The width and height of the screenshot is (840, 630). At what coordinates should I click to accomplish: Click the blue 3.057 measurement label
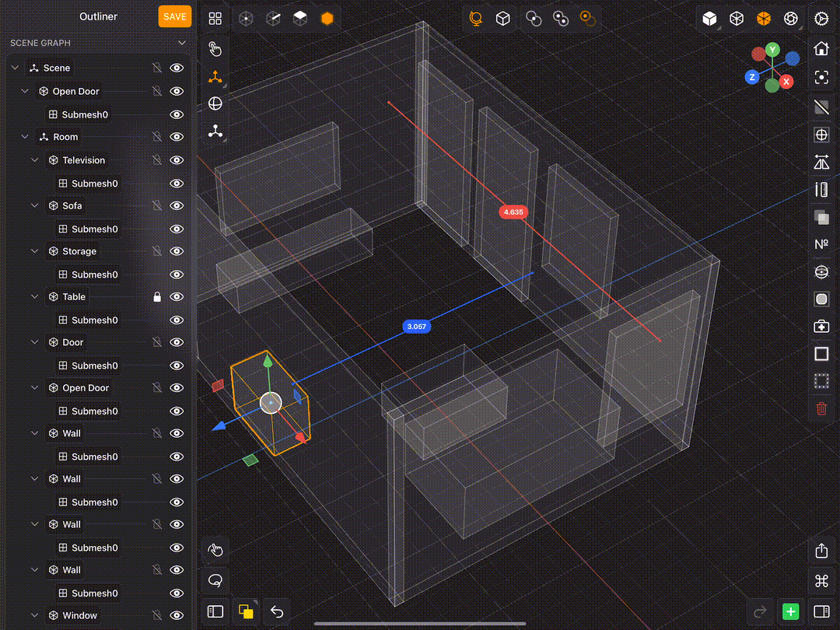416,327
